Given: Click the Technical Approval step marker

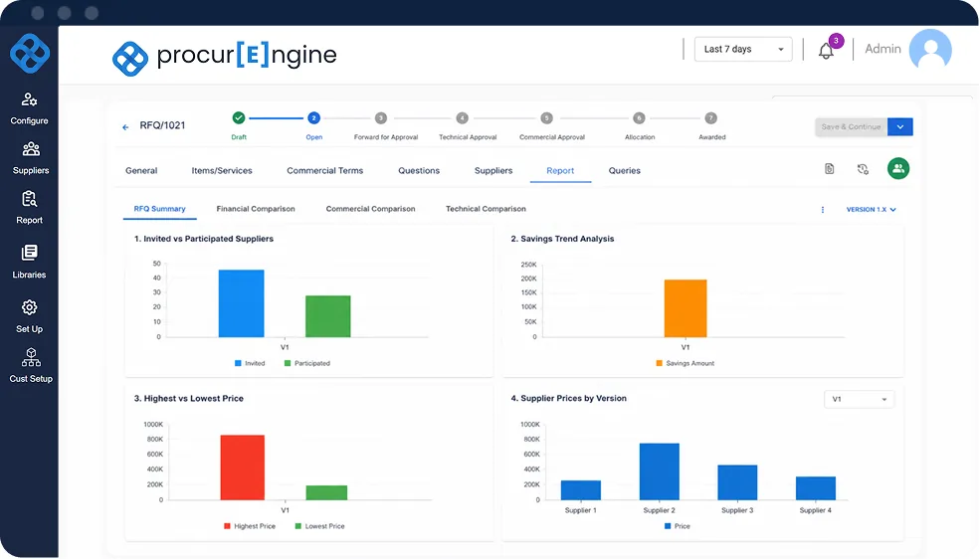Looking at the screenshot, I should click(462, 117).
